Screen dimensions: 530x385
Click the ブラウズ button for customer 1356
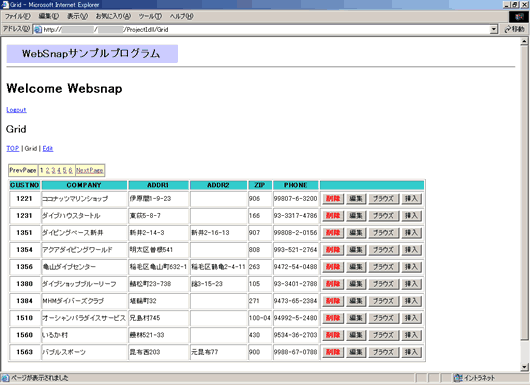(x=383, y=267)
